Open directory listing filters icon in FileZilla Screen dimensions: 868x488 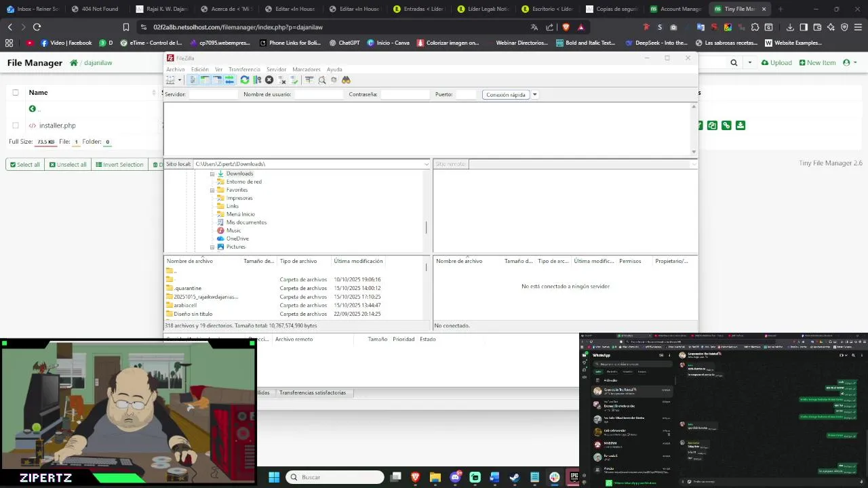(x=309, y=80)
